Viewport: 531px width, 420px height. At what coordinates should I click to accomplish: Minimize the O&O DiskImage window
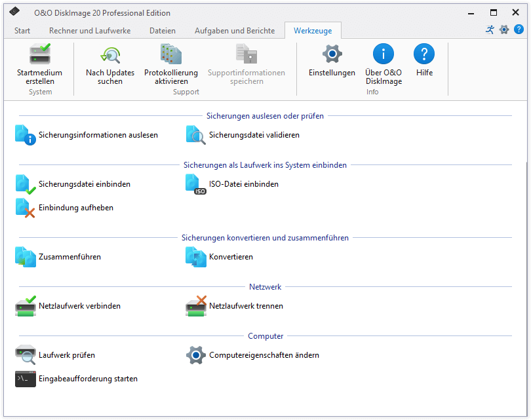[471, 13]
